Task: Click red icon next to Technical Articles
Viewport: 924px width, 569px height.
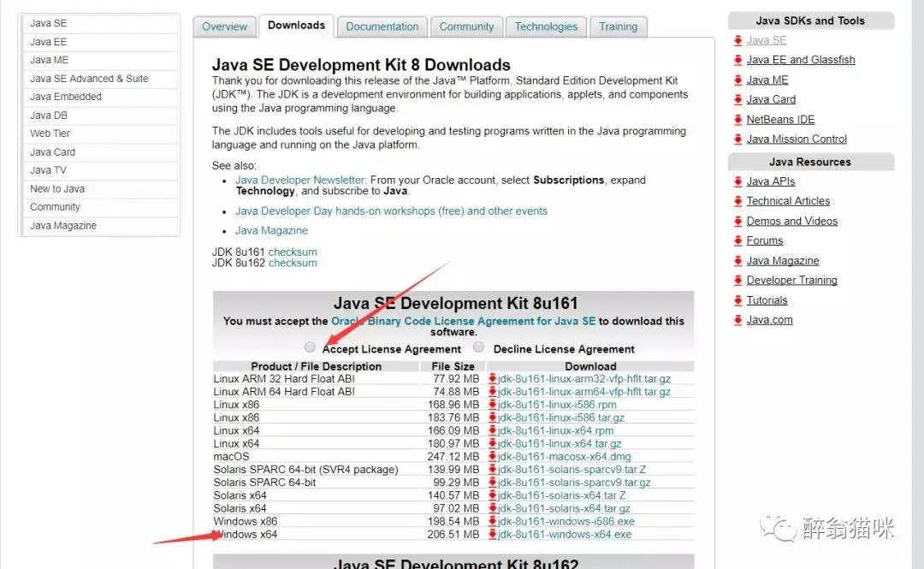Action: click(737, 201)
